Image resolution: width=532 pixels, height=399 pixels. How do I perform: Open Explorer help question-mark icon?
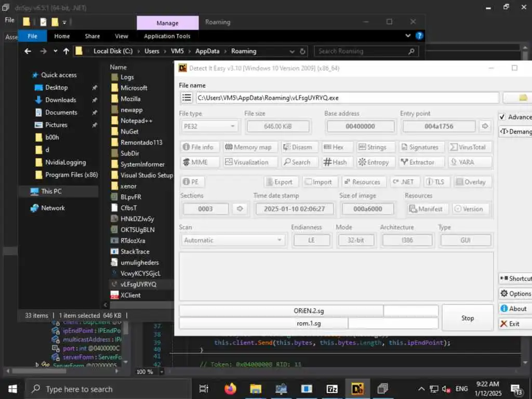pyautogui.click(x=419, y=36)
